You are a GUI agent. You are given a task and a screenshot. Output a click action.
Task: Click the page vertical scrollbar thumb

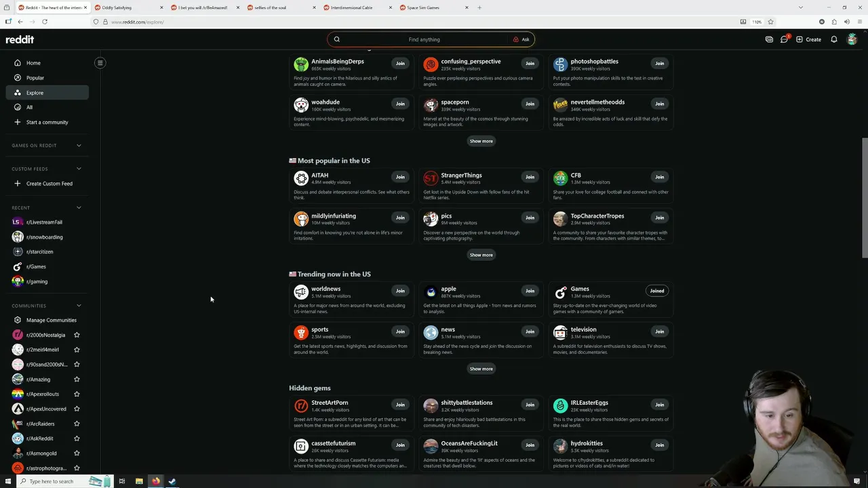864,197
